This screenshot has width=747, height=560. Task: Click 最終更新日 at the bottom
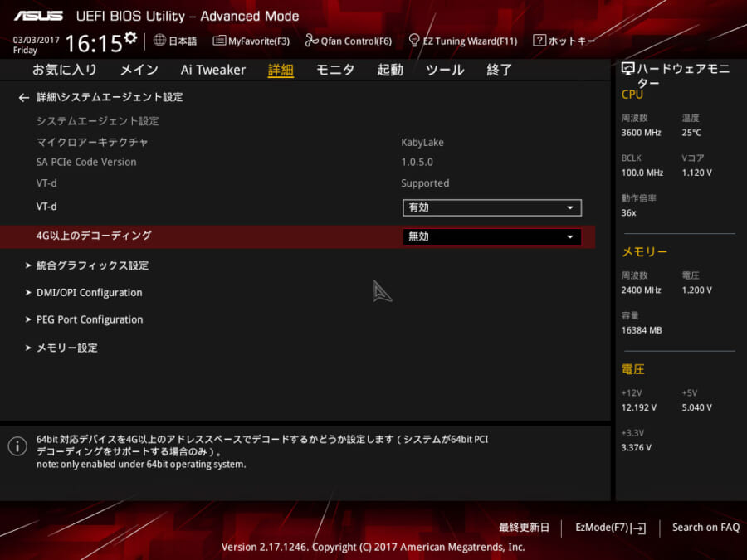coord(524,528)
